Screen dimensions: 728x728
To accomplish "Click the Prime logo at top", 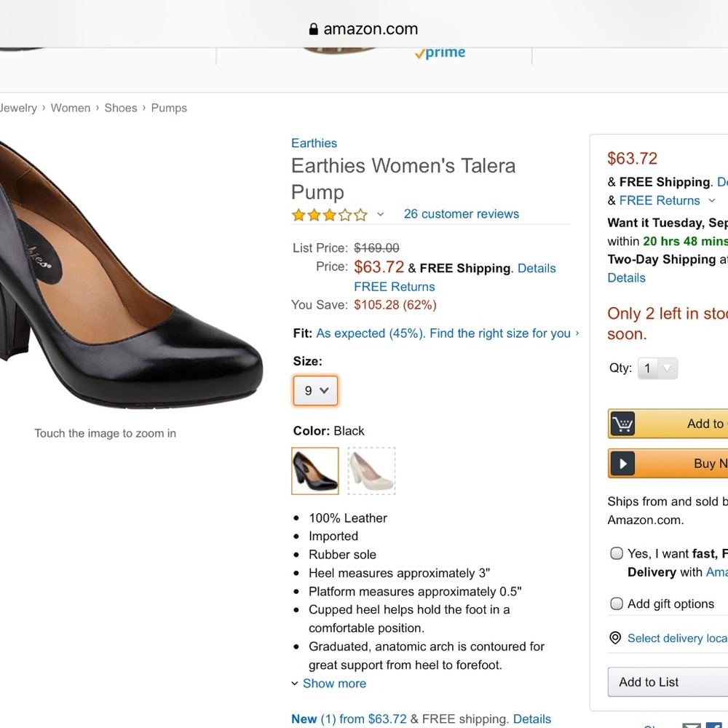I will (x=440, y=53).
